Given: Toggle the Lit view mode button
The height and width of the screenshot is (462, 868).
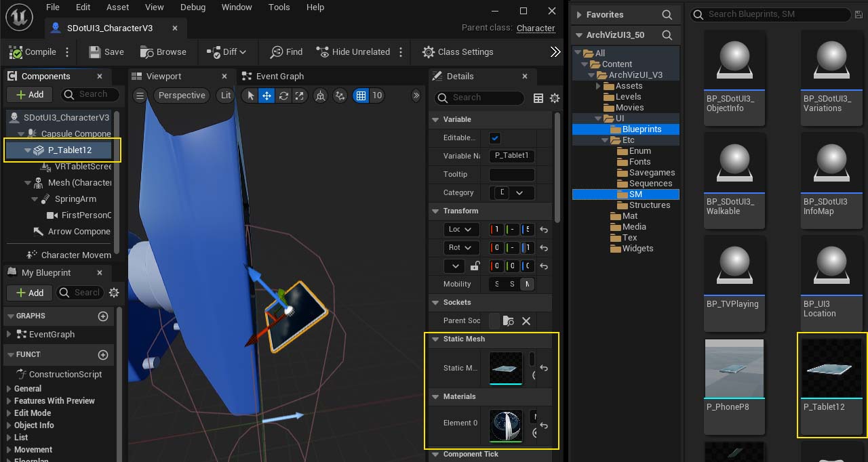Looking at the screenshot, I should [x=226, y=96].
